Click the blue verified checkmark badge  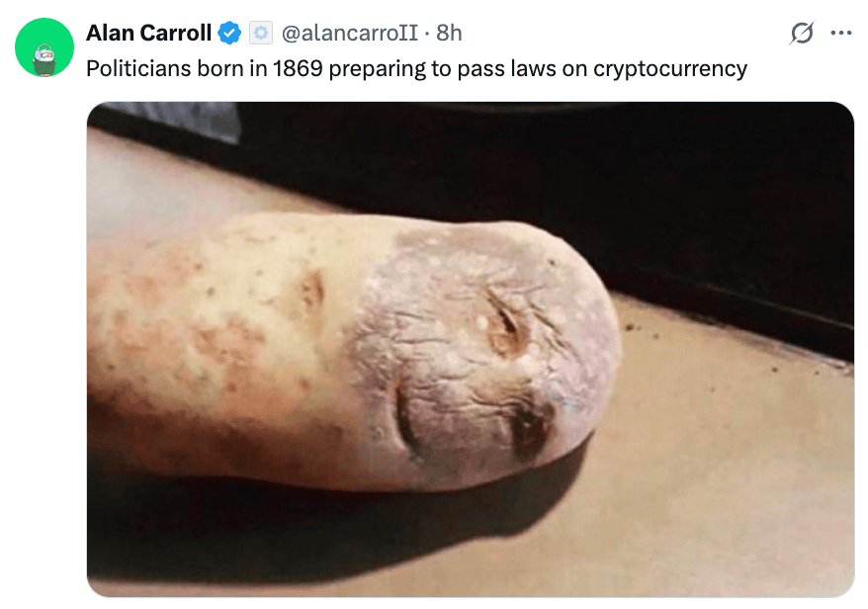pos(229,34)
